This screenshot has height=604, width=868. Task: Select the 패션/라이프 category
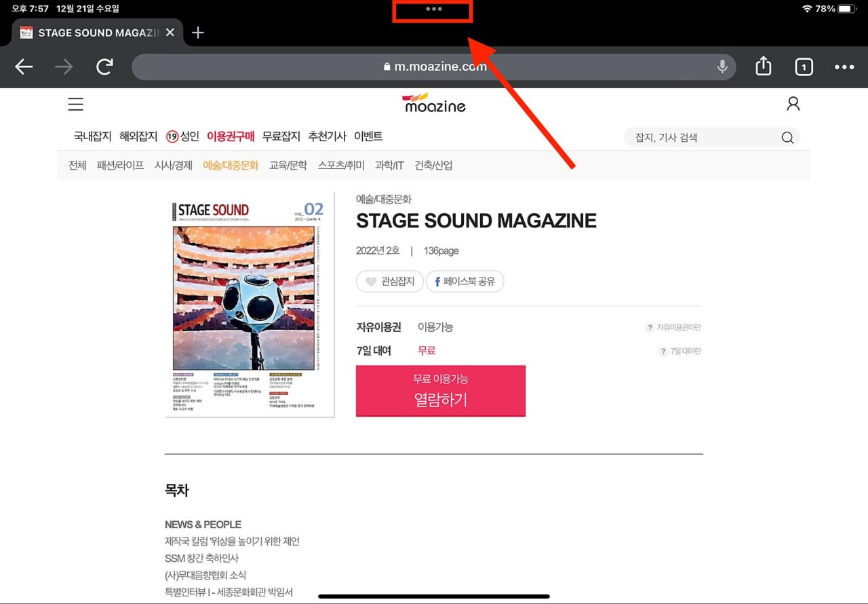tap(120, 165)
